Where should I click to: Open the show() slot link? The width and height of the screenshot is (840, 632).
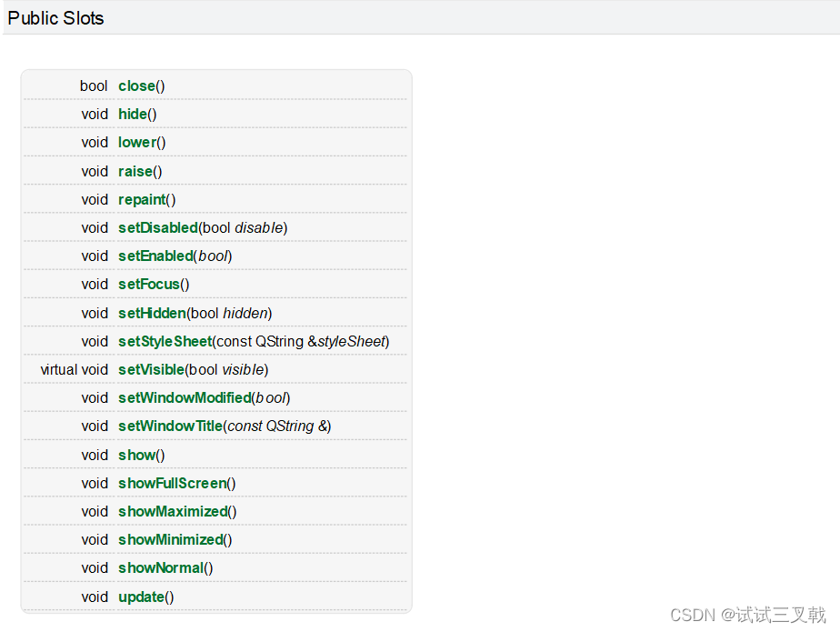click(137, 455)
